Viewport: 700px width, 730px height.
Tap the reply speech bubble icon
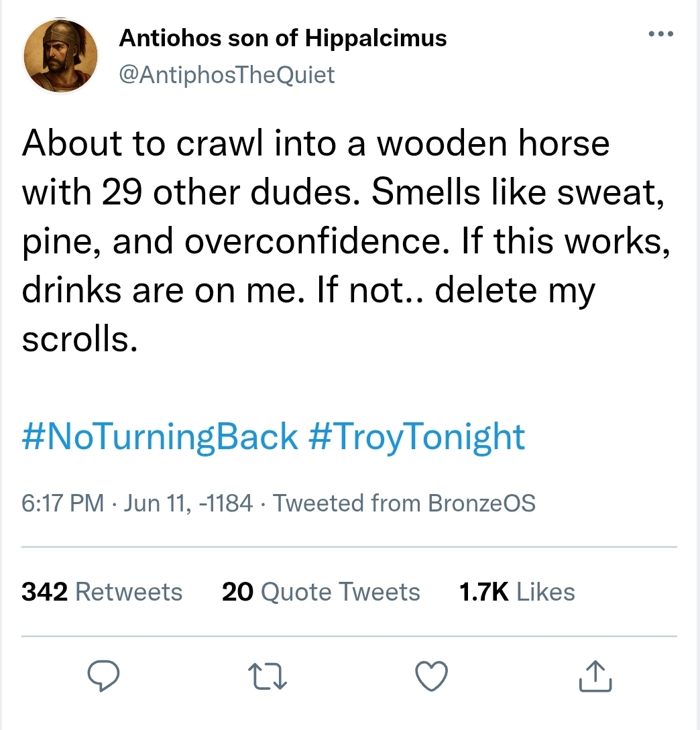[x=104, y=676]
